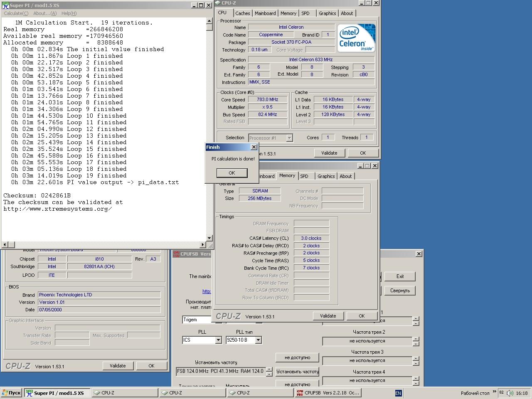Open About tab in top CPU-Z window

coord(347,13)
